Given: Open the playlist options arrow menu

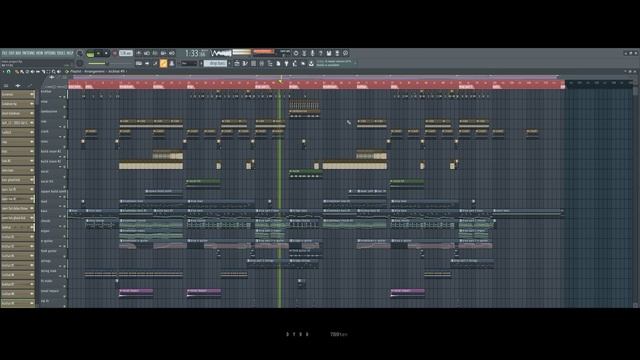Looking at the screenshot, I should (3, 72).
